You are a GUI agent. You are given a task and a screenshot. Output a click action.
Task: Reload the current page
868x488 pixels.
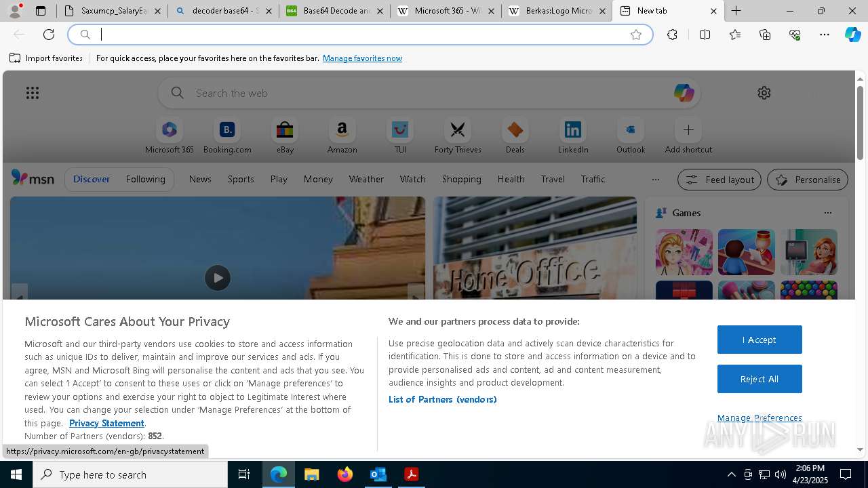click(x=49, y=35)
